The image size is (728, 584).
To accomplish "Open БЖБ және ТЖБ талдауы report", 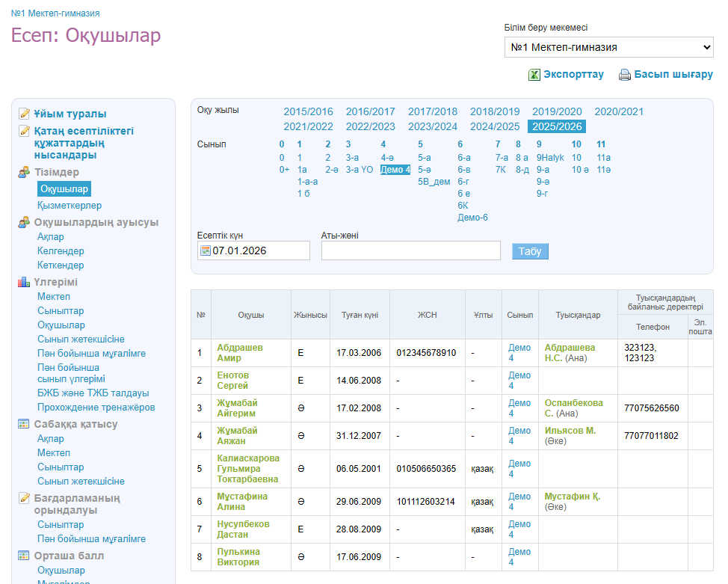I will tap(93, 393).
